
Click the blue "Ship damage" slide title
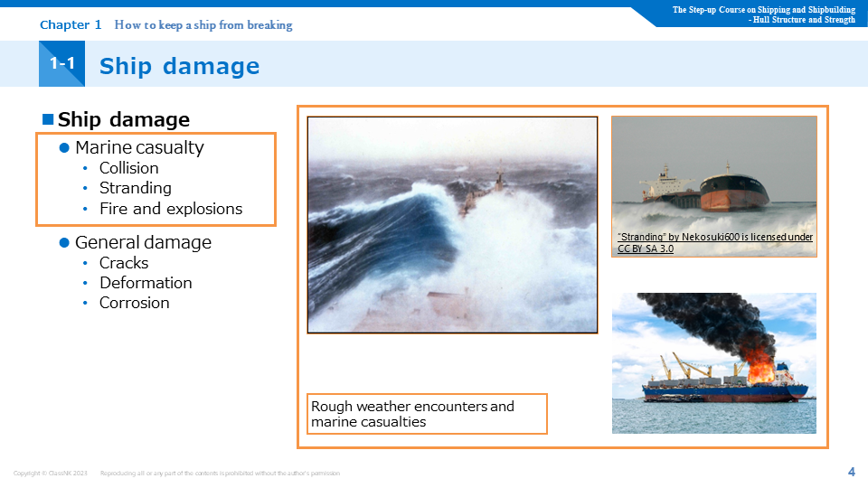[x=179, y=66]
